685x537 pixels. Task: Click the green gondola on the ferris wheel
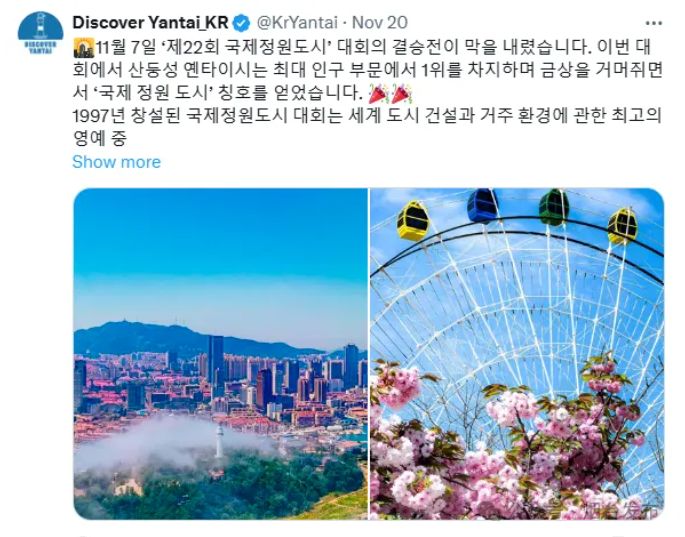point(554,207)
